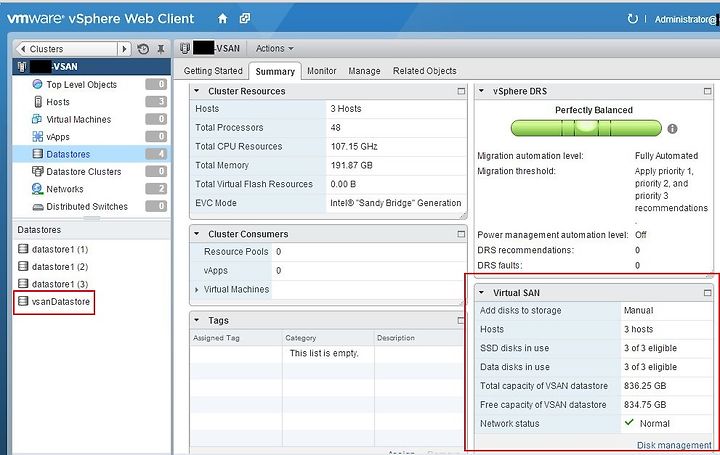Image resolution: width=720 pixels, height=455 pixels.
Task: Click the cluster icon beside VSAN title
Action: [x=185, y=48]
